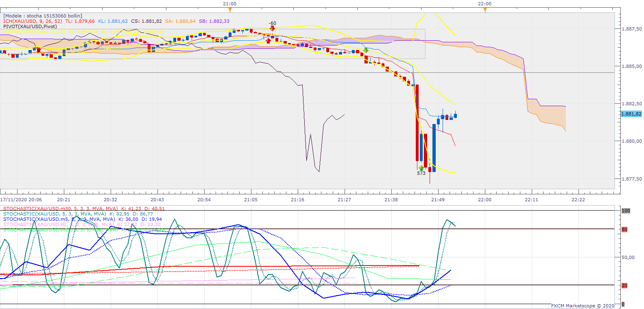The image size is (644, 309).
Task: Click the green down-arrow marker near 21:31
Action: (366, 50)
